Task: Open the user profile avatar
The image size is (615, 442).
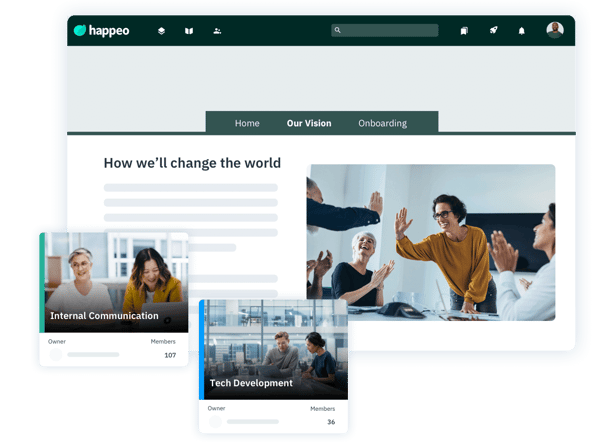Action: (x=555, y=30)
